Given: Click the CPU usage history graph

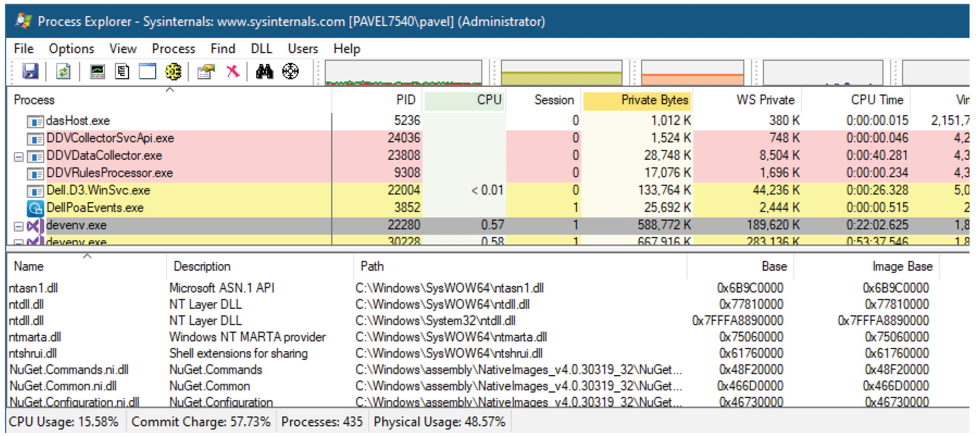Looking at the screenshot, I should [x=404, y=72].
